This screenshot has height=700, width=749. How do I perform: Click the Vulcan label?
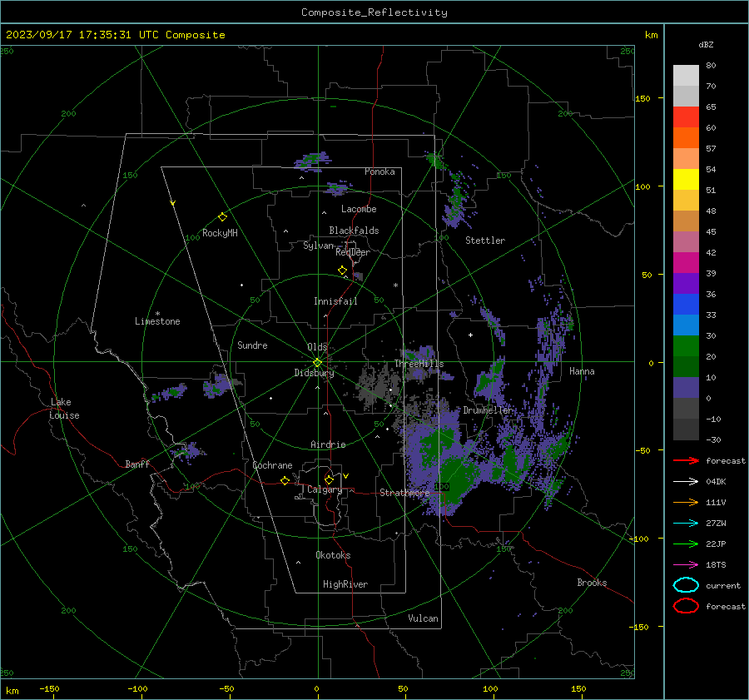click(x=424, y=618)
